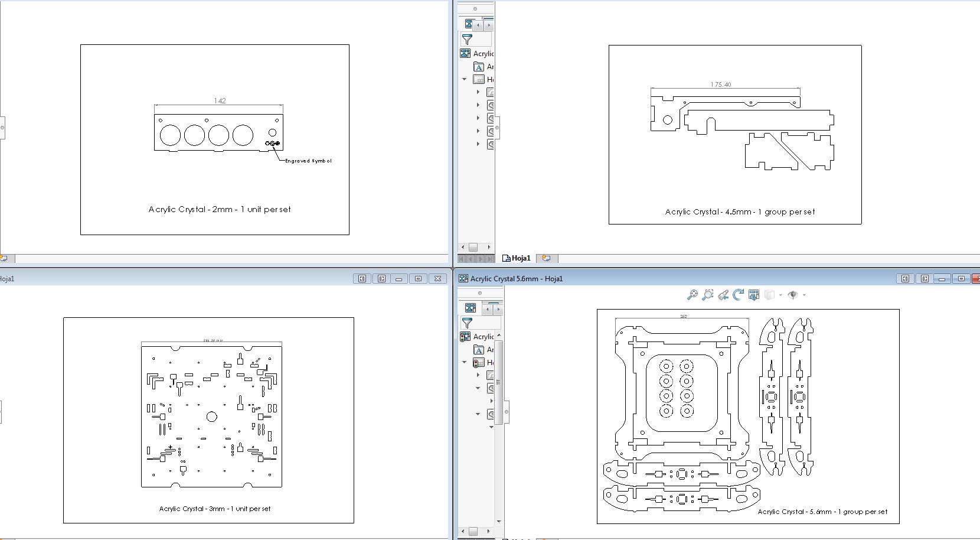Click Tile Left button in the bottom-left window title bar
The width and height of the screenshot is (980, 540).
pyautogui.click(x=362, y=279)
